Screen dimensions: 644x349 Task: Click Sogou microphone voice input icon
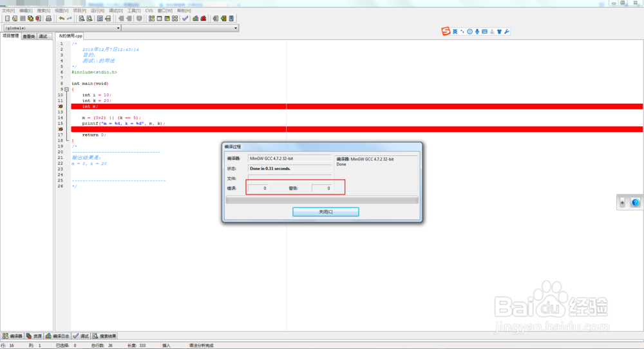[x=477, y=32]
